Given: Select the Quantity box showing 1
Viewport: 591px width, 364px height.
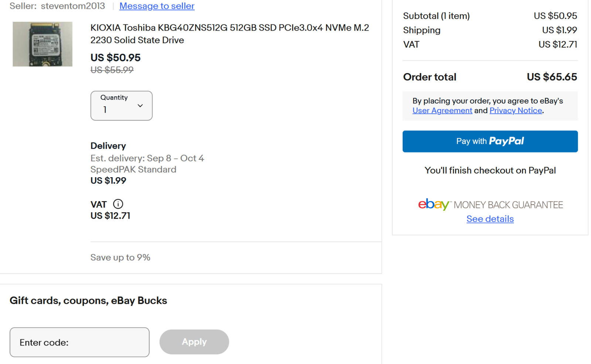Looking at the screenshot, I should pos(122,106).
